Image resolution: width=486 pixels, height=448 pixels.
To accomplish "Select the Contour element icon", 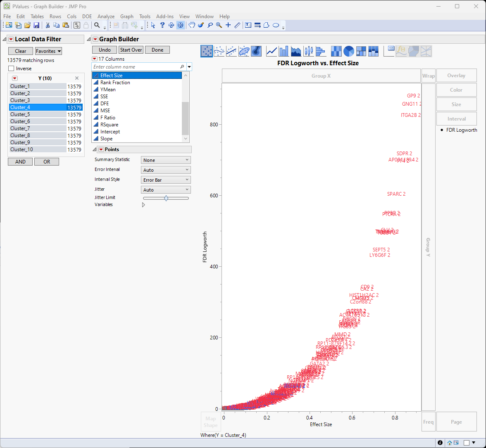I will click(257, 51).
